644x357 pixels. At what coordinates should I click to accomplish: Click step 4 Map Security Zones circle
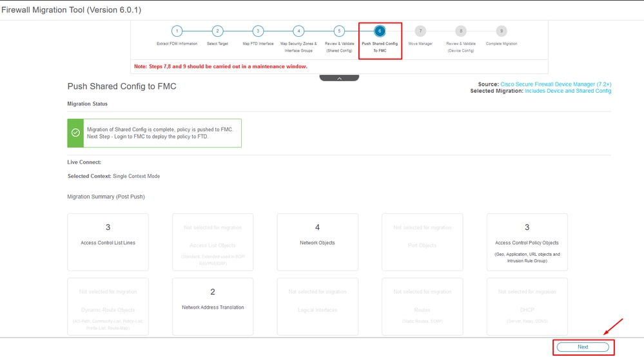click(298, 31)
